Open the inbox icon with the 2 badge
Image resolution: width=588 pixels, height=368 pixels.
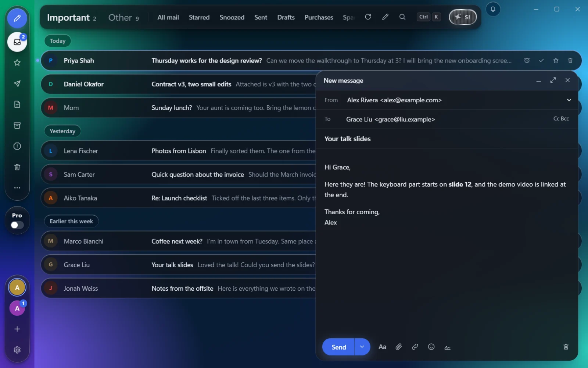pos(17,42)
